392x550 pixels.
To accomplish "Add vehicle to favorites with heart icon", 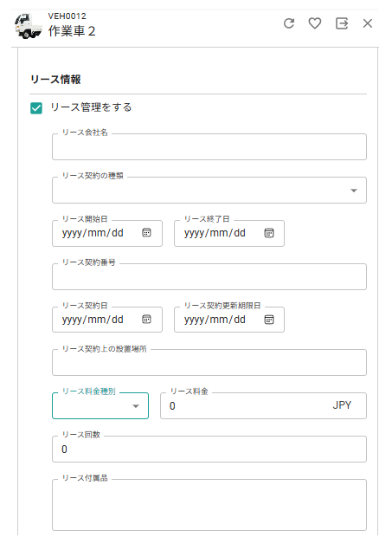I will [315, 23].
